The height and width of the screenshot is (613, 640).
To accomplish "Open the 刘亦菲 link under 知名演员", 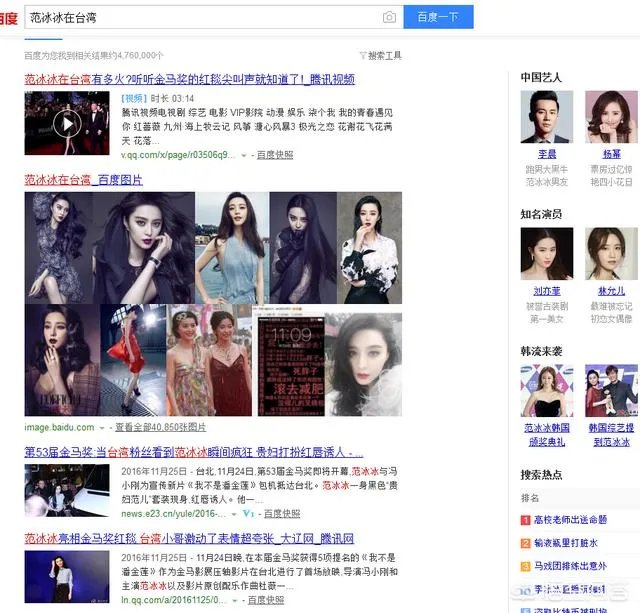I will tap(546, 291).
